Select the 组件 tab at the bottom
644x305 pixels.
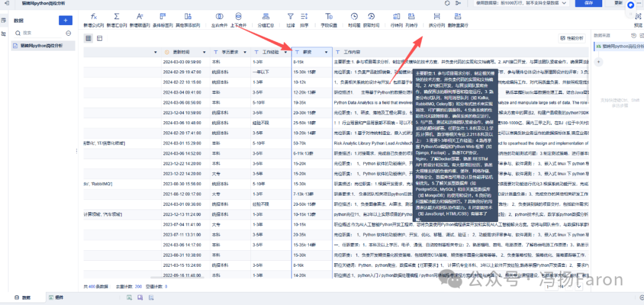click(x=56, y=297)
